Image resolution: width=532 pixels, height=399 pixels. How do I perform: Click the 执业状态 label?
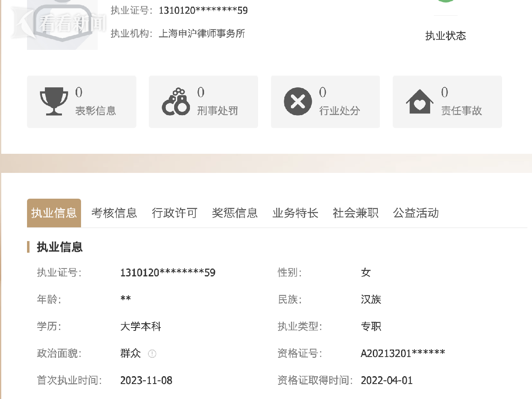coord(445,36)
